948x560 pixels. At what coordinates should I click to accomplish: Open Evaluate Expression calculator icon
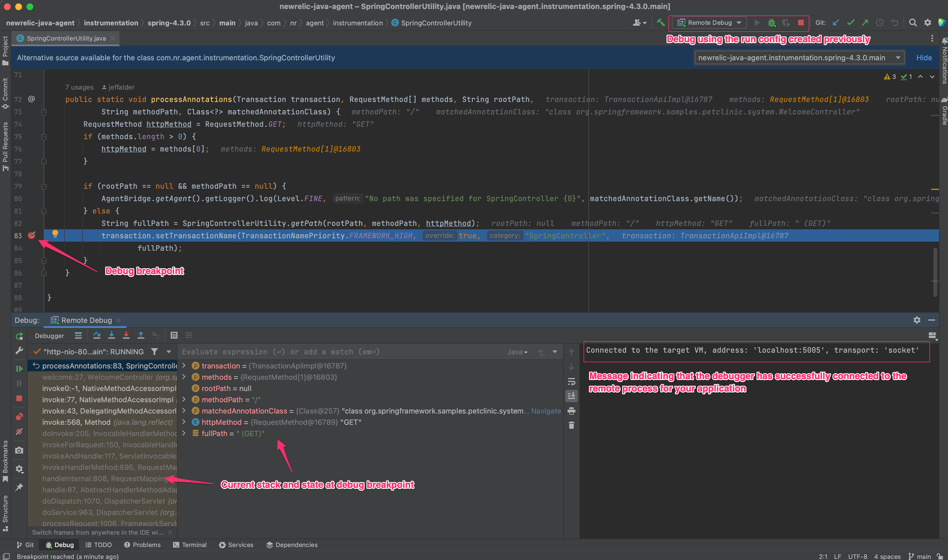pyautogui.click(x=174, y=335)
